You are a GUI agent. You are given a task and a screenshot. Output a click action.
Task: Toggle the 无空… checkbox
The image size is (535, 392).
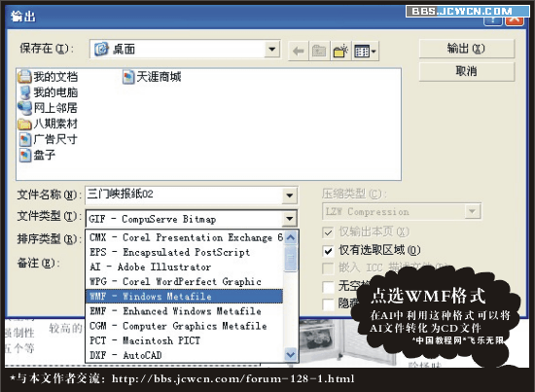tap(328, 287)
